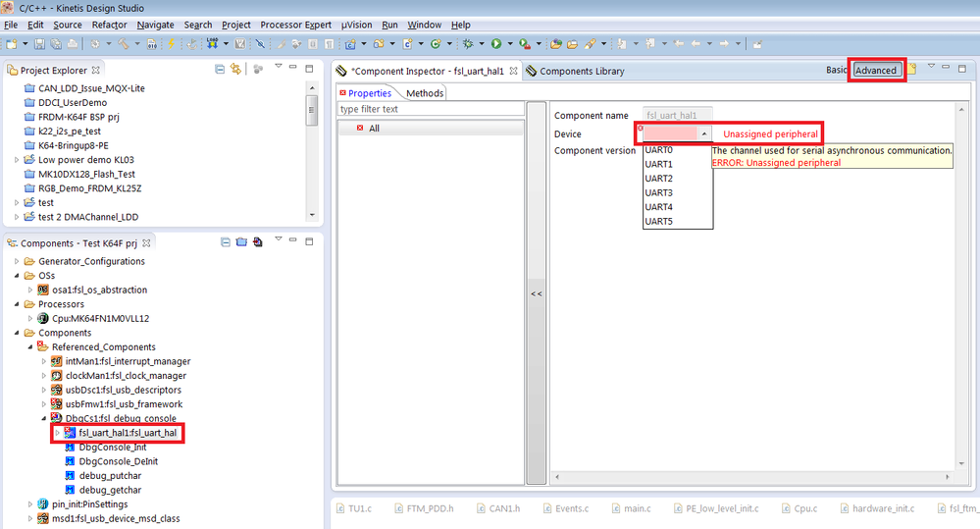Open the File menu
The image size is (980, 529).
coord(11,25)
